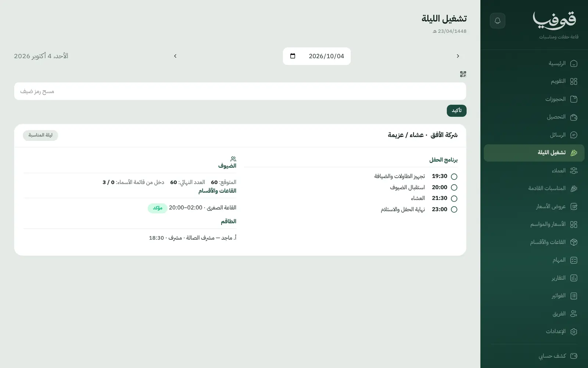The height and width of the screenshot is (368, 588).
Task: Mark the 23:00 نهاية الحفل step done
Action: (454, 209)
